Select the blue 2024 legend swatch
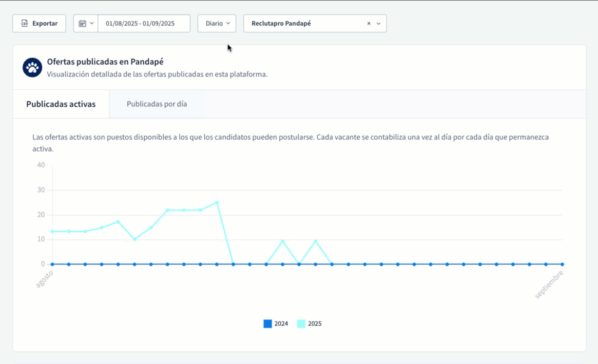Image resolution: width=598 pixels, height=364 pixels. click(267, 324)
